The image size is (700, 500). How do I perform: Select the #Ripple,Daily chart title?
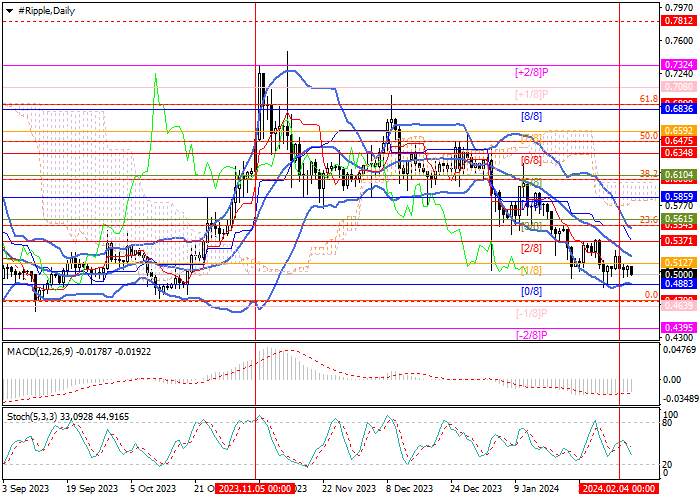[46, 11]
